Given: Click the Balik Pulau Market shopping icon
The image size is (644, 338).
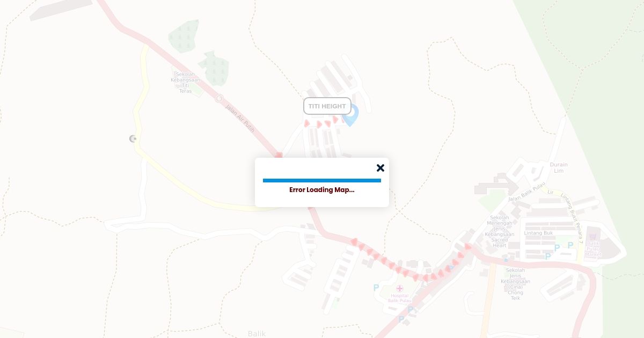Looking at the screenshot, I should (x=593, y=237).
